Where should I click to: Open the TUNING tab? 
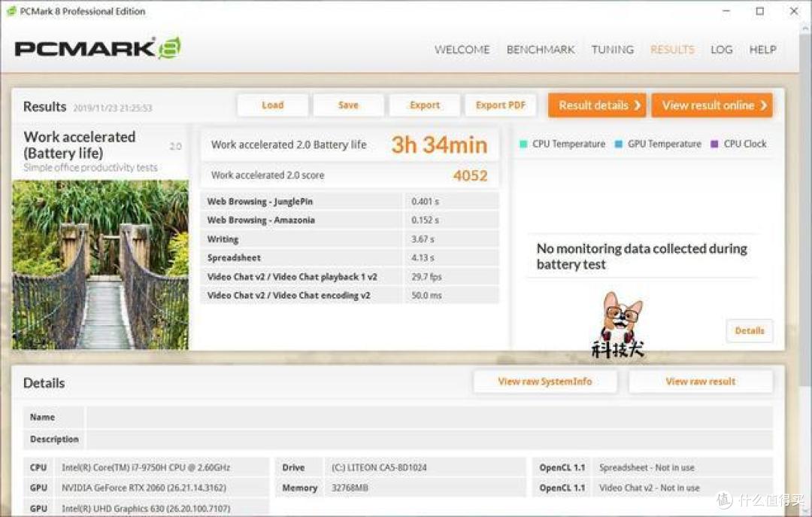pos(613,49)
